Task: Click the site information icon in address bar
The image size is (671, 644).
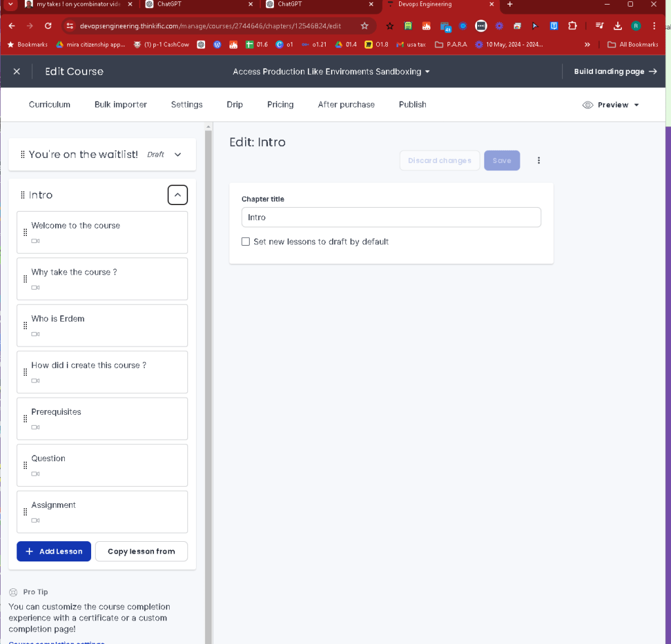Action: point(69,26)
